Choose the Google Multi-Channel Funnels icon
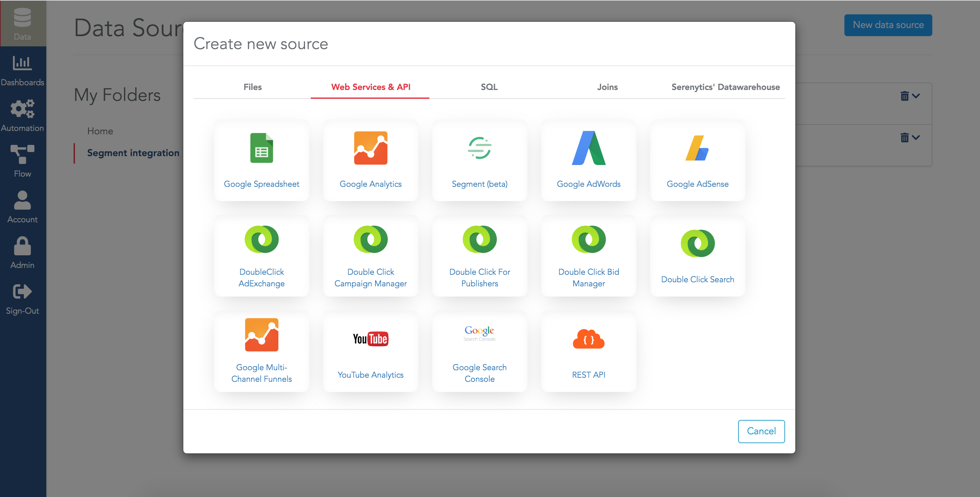This screenshot has height=497, width=980. [262, 334]
